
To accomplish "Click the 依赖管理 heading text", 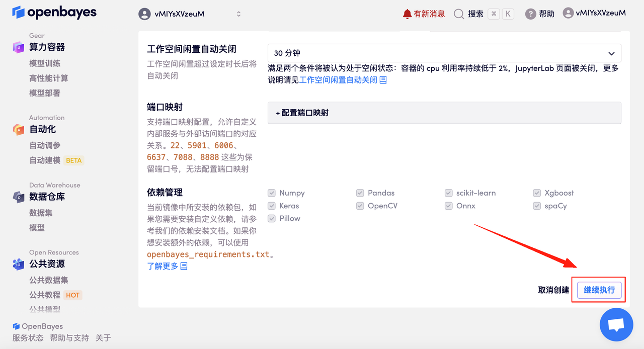I will 165,193.
